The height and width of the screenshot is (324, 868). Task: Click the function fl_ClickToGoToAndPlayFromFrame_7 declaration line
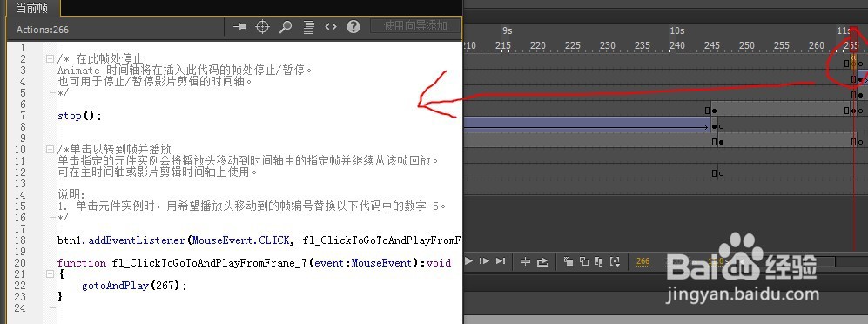254,263
